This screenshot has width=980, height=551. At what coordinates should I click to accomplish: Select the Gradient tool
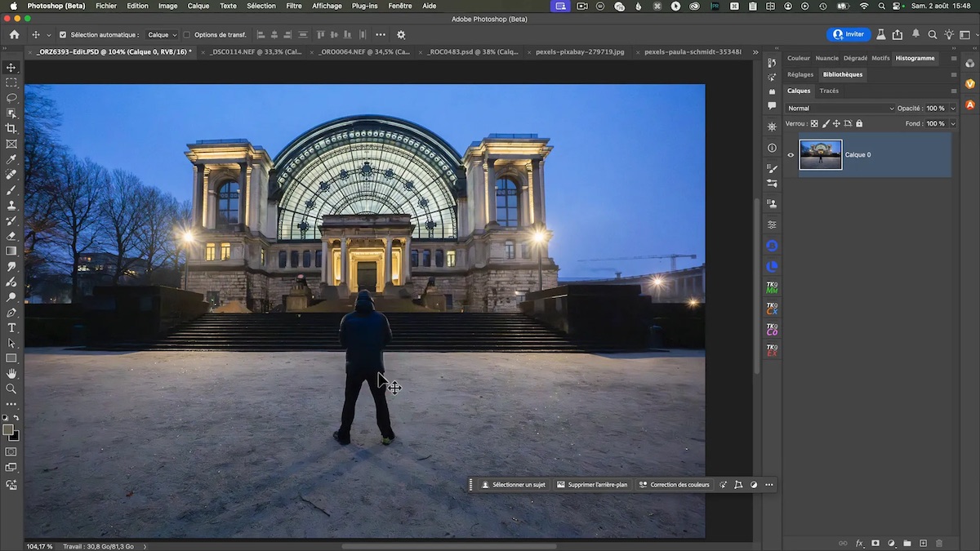(11, 251)
